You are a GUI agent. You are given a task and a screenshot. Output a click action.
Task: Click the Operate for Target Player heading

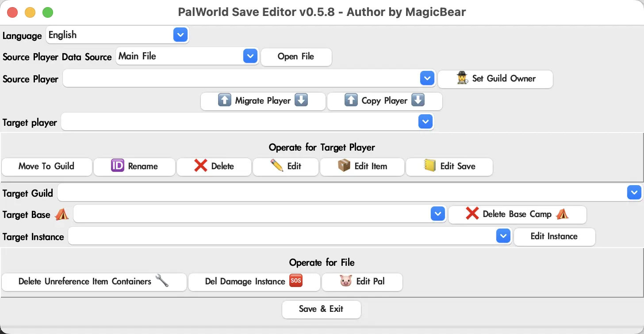[322, 147]
